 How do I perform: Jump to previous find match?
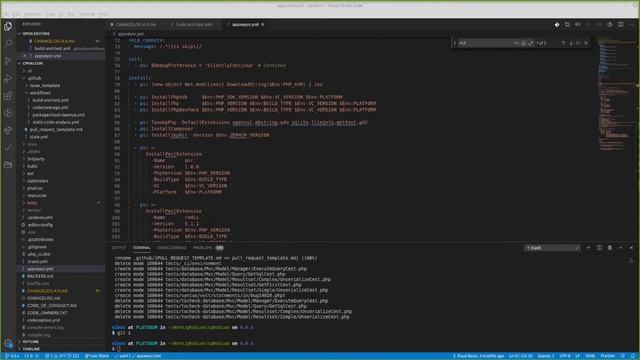563,43
